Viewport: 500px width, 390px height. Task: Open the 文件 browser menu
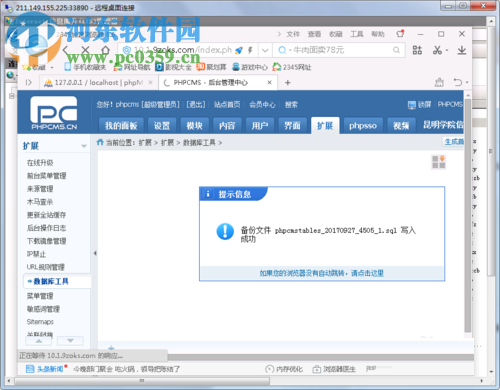293,34
